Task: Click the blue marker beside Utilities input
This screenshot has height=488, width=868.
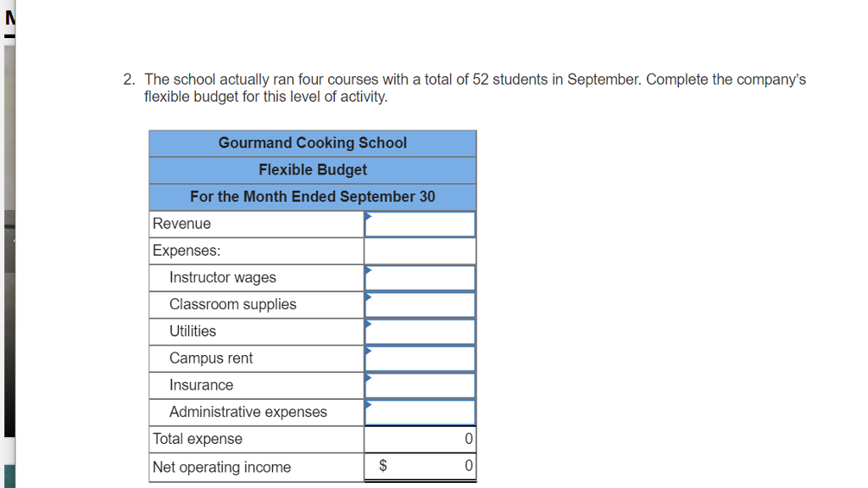Action: (x=367, y=326)
